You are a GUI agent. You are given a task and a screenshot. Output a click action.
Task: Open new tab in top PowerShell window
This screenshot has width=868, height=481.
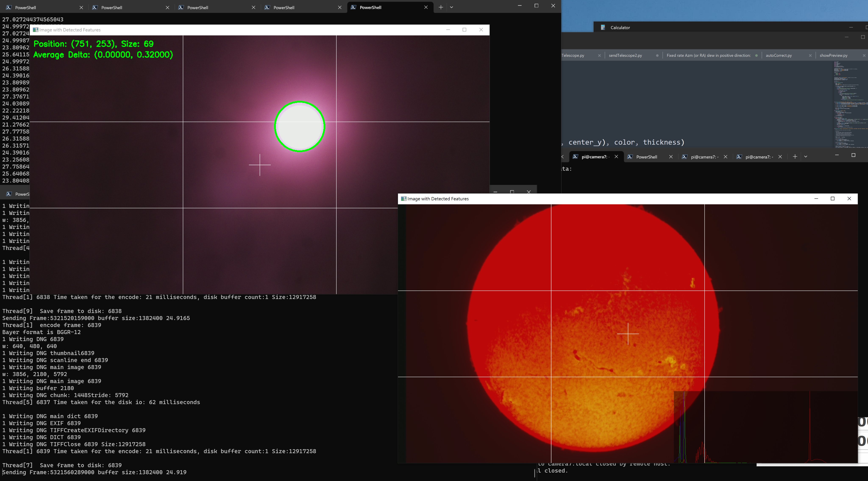click(x=440, y=7)
